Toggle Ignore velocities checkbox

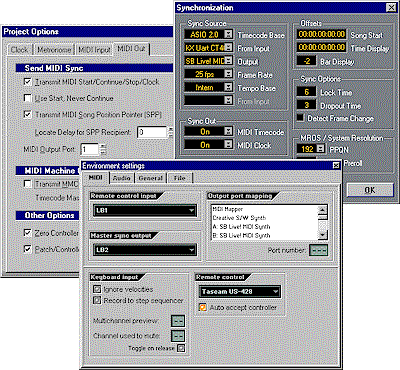(97, 289)
